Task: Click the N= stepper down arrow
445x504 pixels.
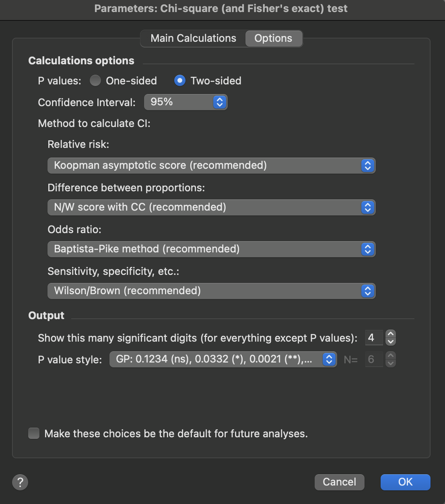Action: [390, 363]
